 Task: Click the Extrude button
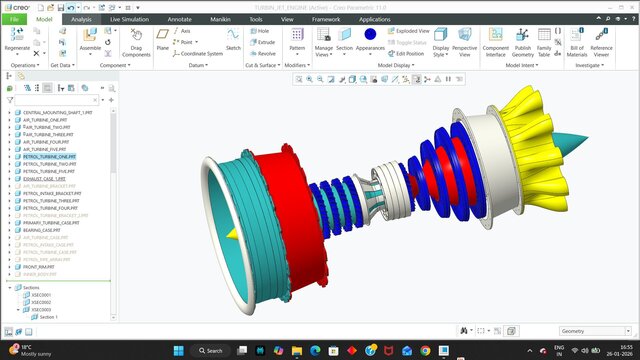pos(262,42)
